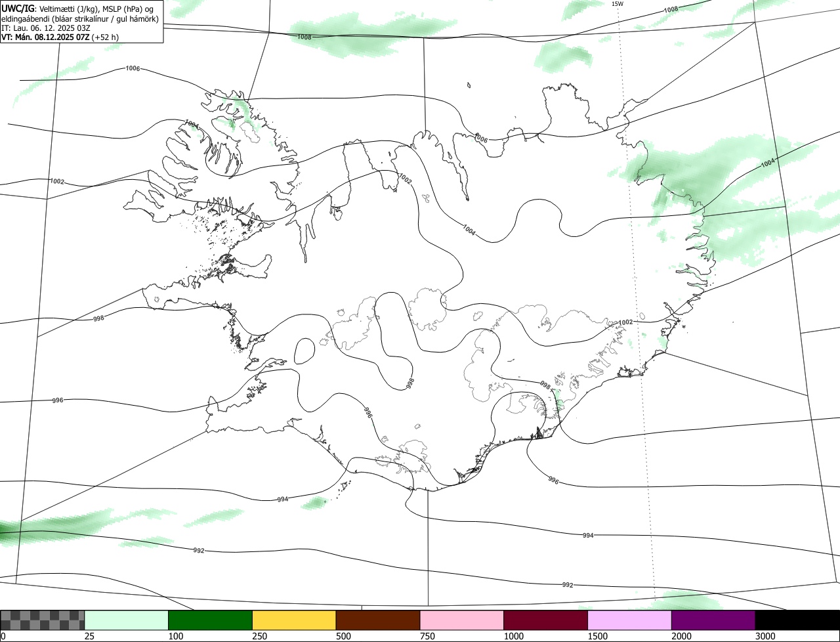This screenshot has width=840, height=642.
Task: Click the '0' legend scale value
Action: pyautogui.click(x=3, y=636)
